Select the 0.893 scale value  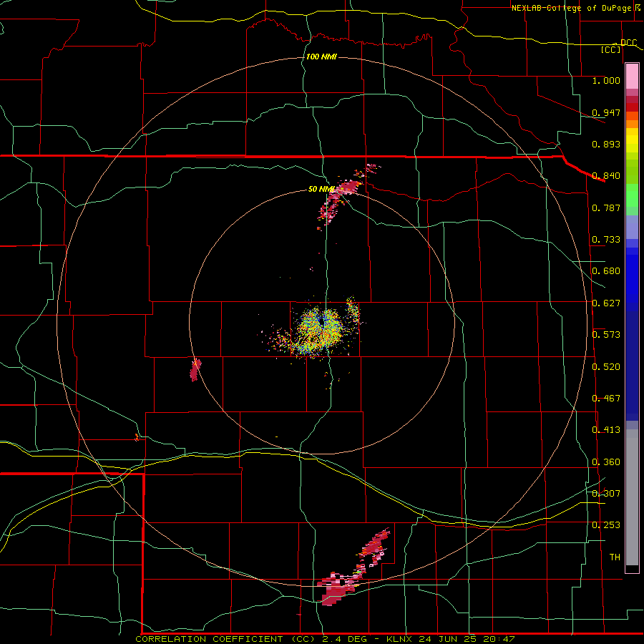click(606, 144)
